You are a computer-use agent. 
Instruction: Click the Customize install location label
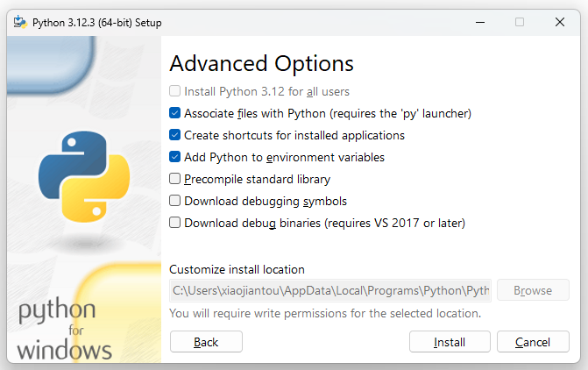pos(237,269)
